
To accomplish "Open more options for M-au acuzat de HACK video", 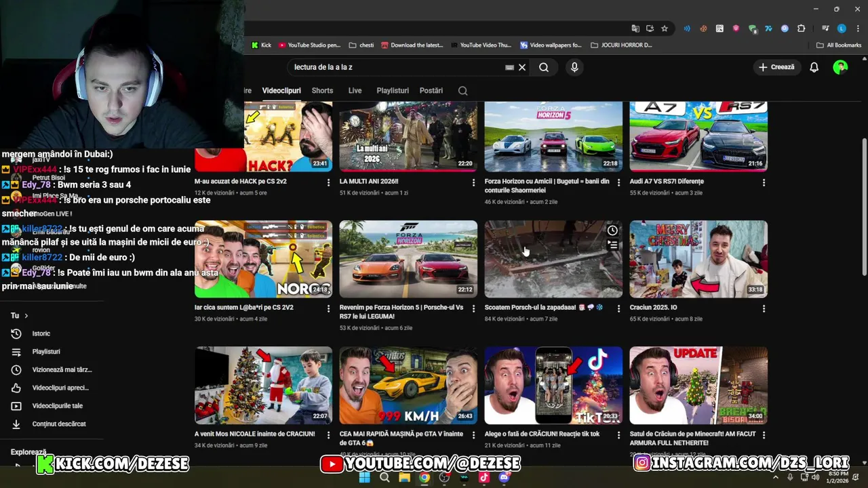I will 328,183.
